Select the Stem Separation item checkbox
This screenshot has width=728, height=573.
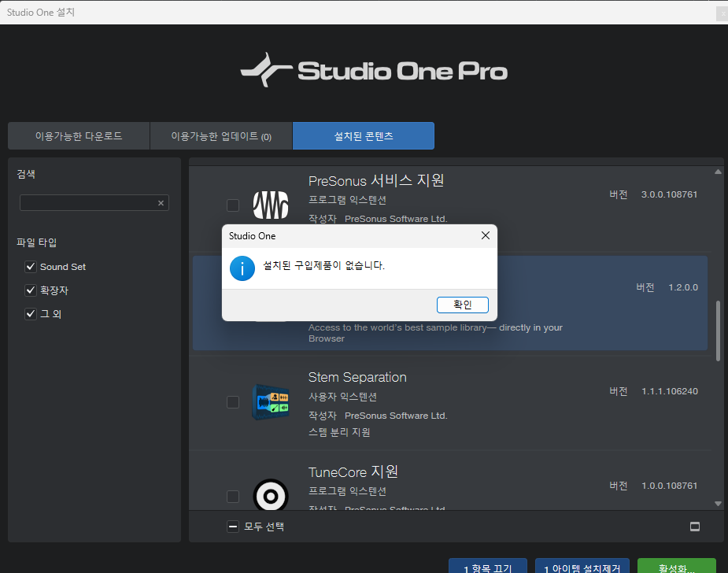coord(233,402)
